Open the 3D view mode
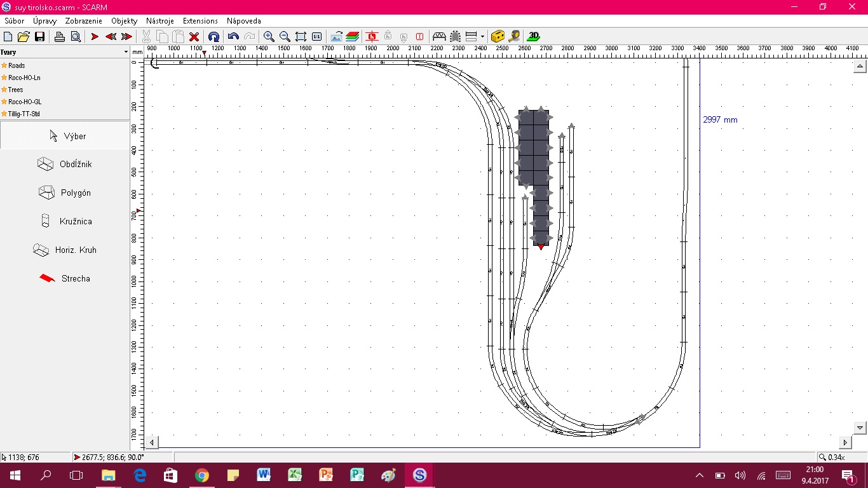This screenshot has height=488, width=868. coord(534,37)
